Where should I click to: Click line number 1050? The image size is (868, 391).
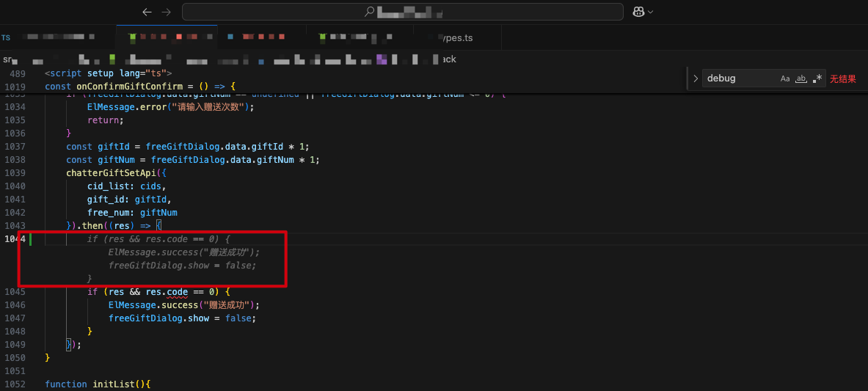coord(15,358)
